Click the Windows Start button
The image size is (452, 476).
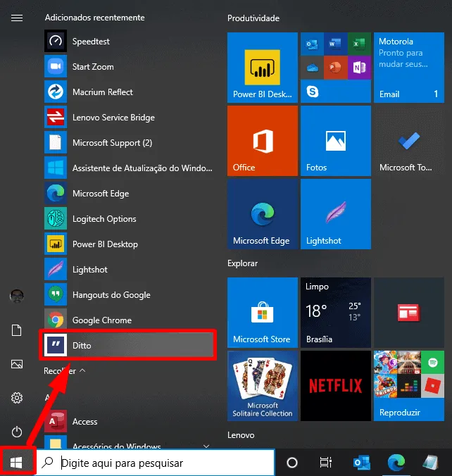coord(16,463)
